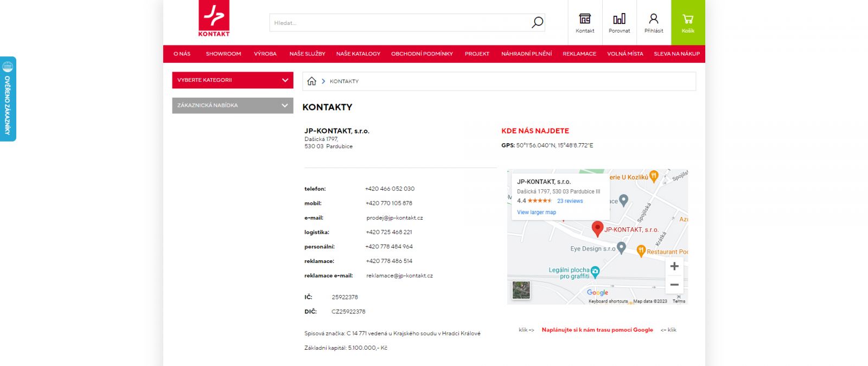Screen dimensions: 868x366
Task: Open the green Košík cart
Action: click(x=687, y=22)
